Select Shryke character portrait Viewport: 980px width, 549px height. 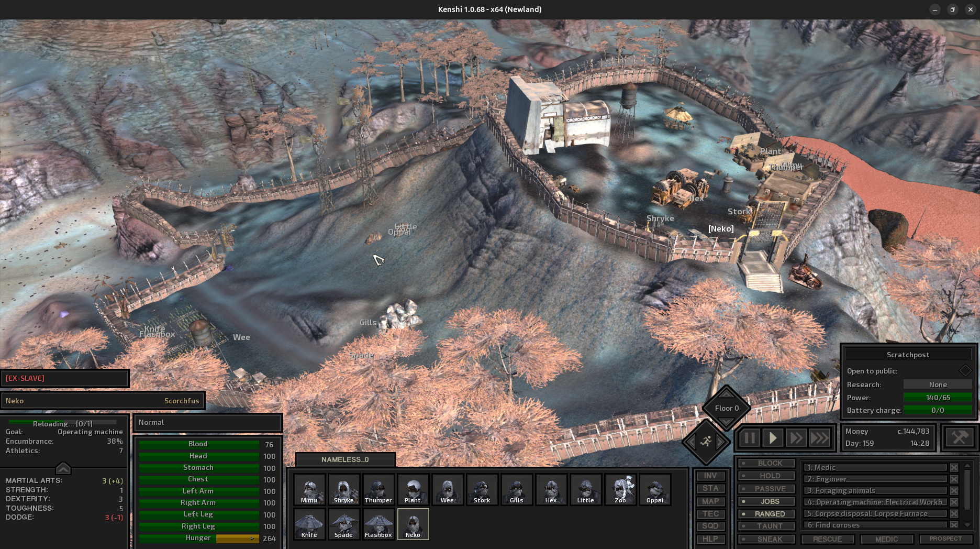click(x=344, y=489)
